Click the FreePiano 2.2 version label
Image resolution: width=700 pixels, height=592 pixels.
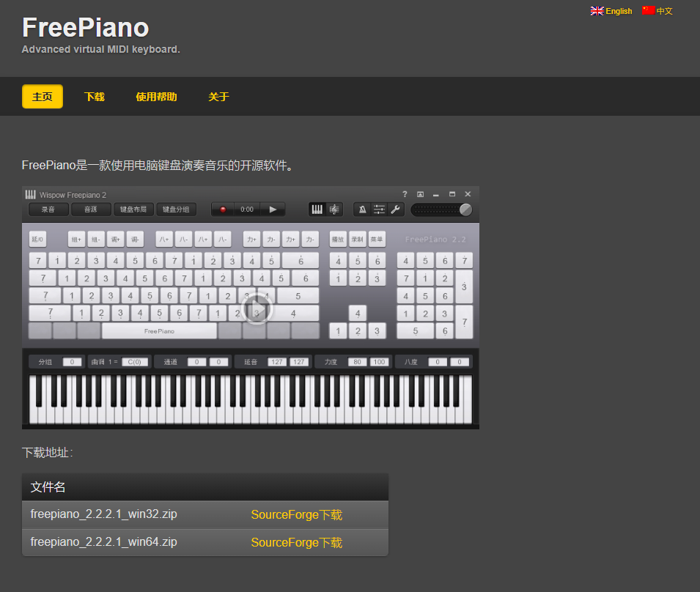pyautogui.click(x=435, y=239)
